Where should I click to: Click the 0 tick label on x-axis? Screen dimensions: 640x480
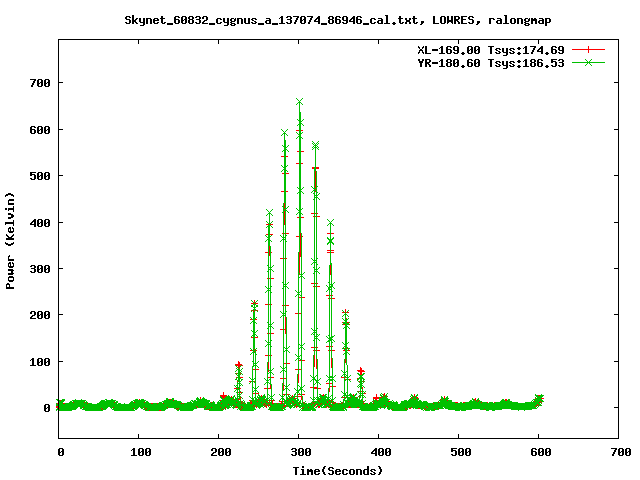pos(60,452)
